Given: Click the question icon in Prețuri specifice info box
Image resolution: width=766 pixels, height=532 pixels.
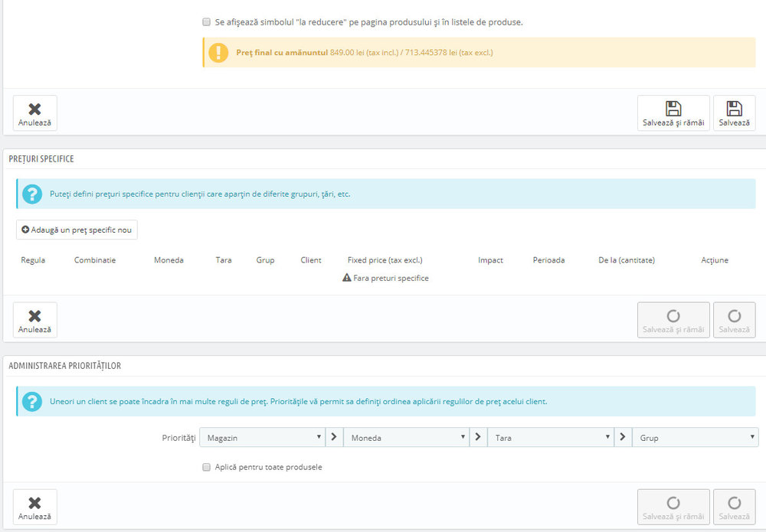Looking at the screenshot, I should coord(32,194).
